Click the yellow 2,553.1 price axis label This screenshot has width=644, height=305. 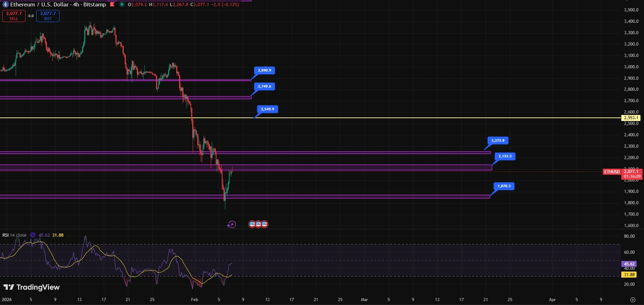pos(631,118)
